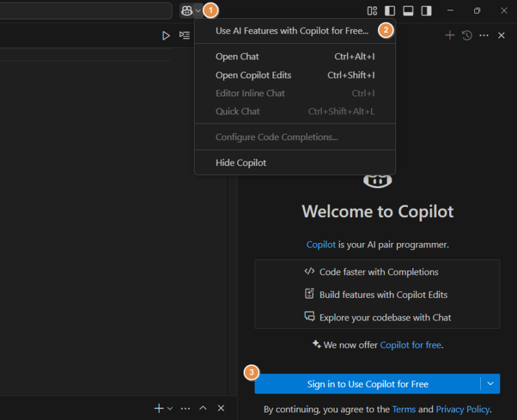This screenshot has width=517, height=420.
Task: Open the Terms link
Action: 404,409
